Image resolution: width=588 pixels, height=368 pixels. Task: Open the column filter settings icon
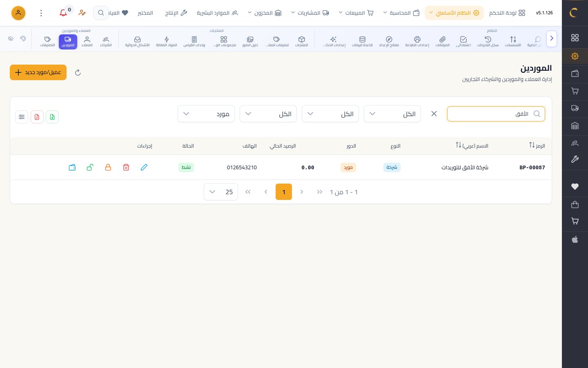[x=22, y=117]
